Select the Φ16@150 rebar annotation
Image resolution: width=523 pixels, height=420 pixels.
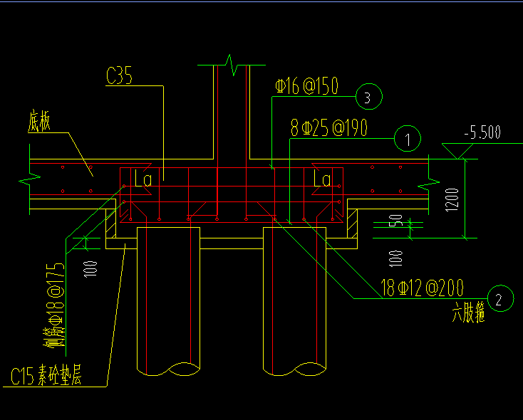pos(306,86)
